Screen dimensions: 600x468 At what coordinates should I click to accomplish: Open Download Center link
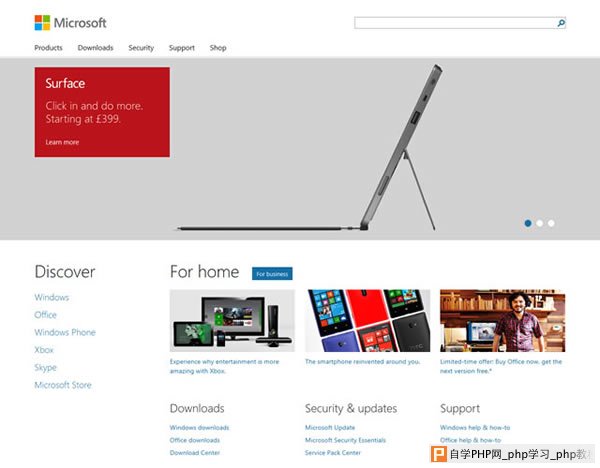[195, 453]
